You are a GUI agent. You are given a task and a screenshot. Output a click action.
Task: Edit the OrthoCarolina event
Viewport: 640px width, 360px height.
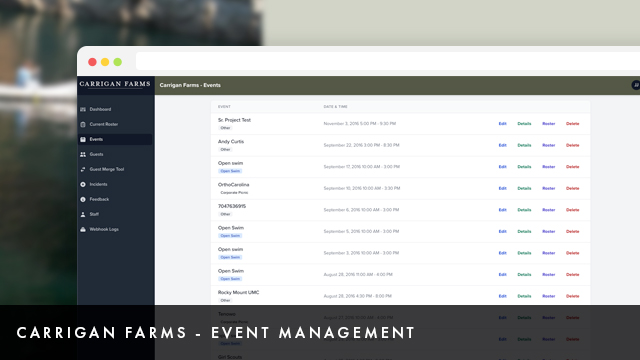point(502,189)
